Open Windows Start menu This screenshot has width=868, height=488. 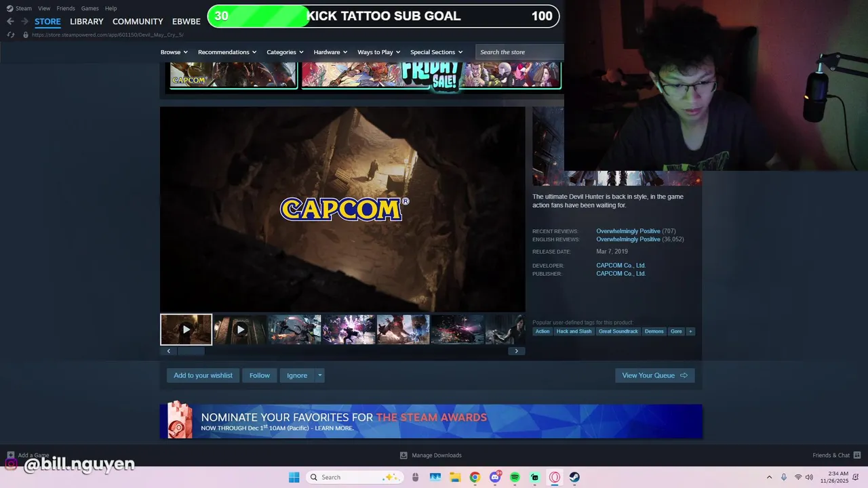[294, 477]
